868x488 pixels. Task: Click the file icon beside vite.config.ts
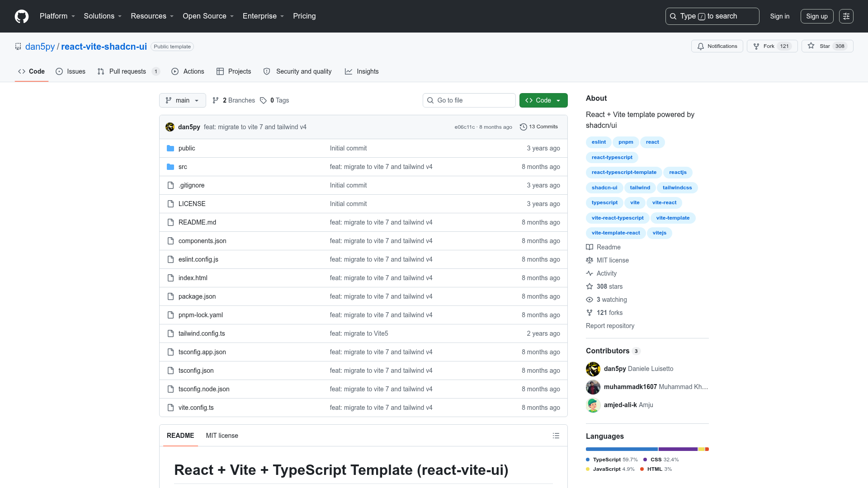tap(170, 408)
